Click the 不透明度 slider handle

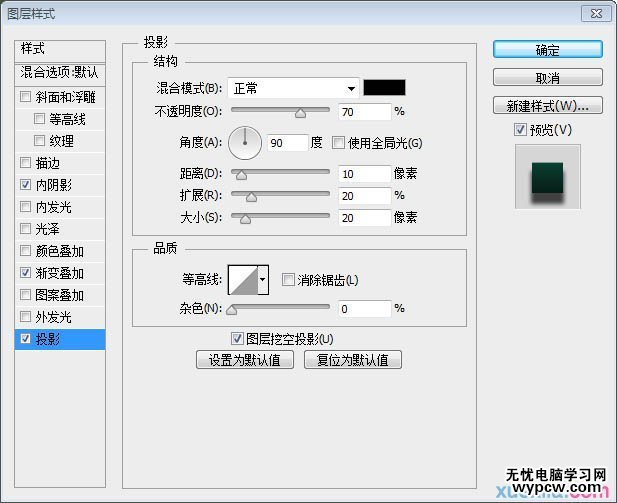(300, 113)
